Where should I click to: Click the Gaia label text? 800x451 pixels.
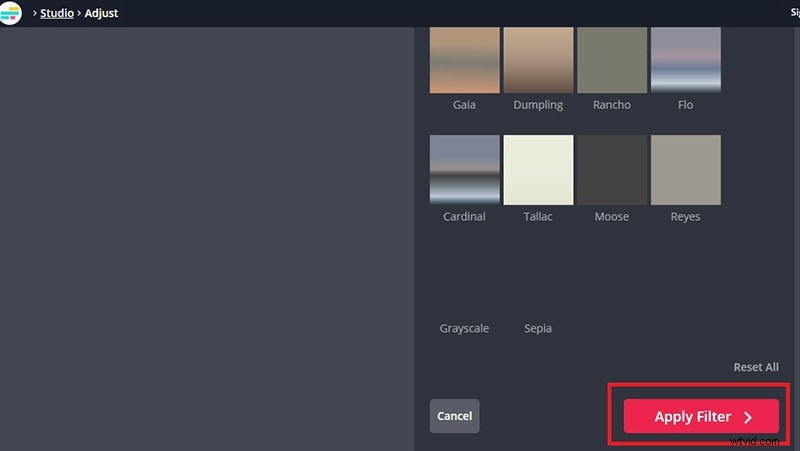464,105
